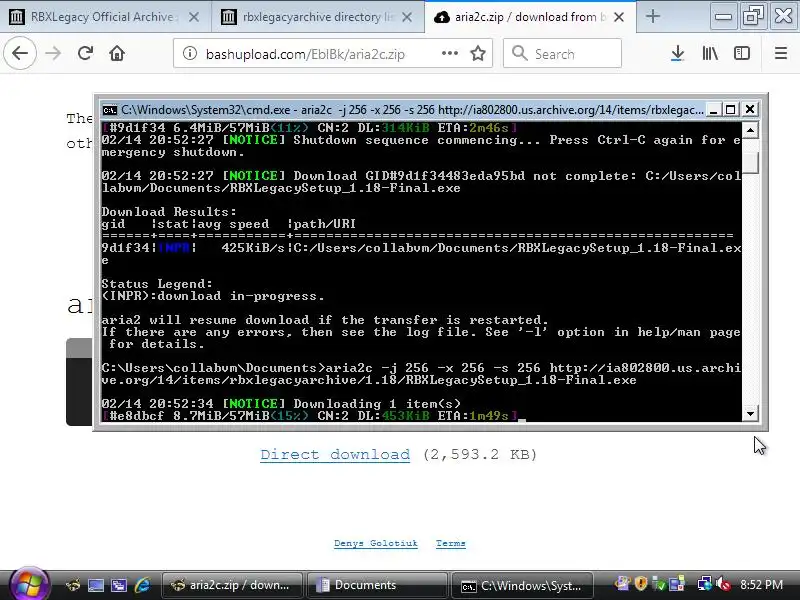Image resolution: width=800 pixels, height=600 pixels.
Task: Click the Direct download link
Action: click(x=335, y=454)
